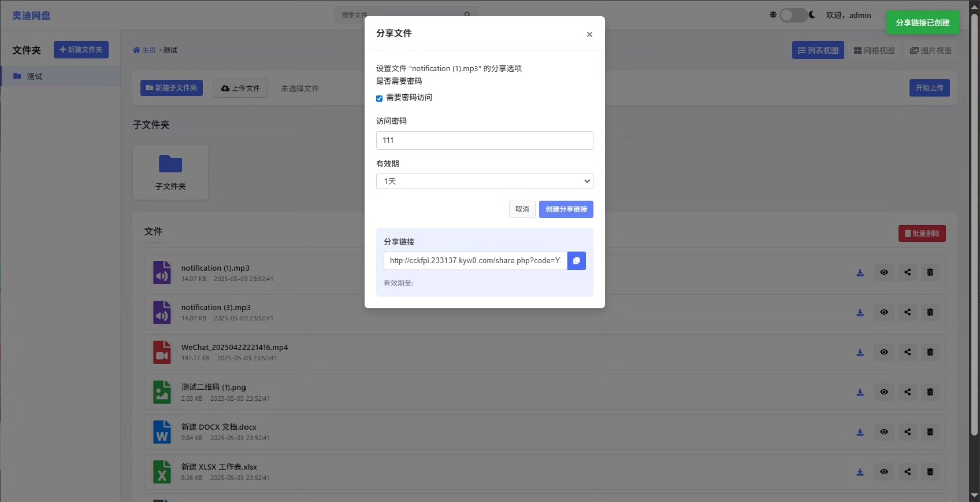
Task: Share notification (3).mp3
Action: coord(908,312)
